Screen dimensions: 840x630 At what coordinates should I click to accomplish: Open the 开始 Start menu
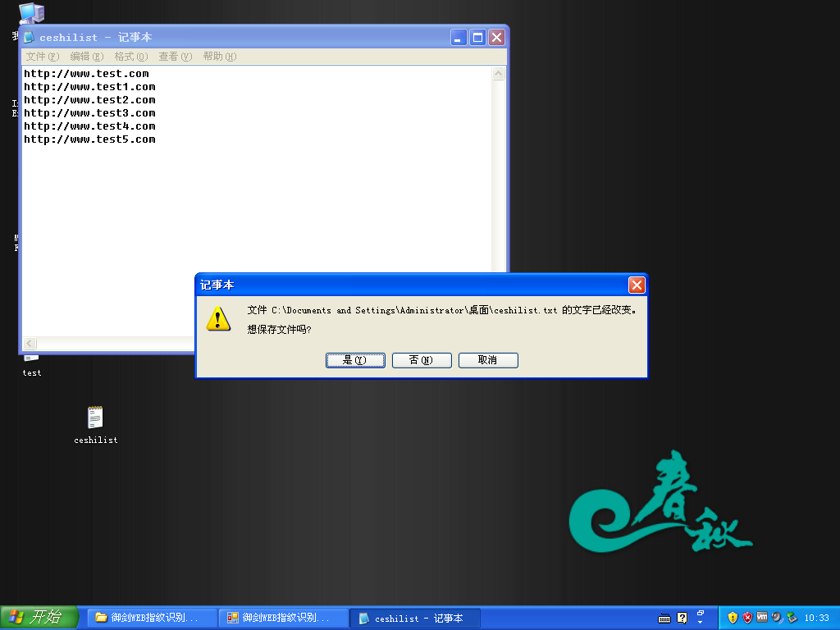[39, 618]
